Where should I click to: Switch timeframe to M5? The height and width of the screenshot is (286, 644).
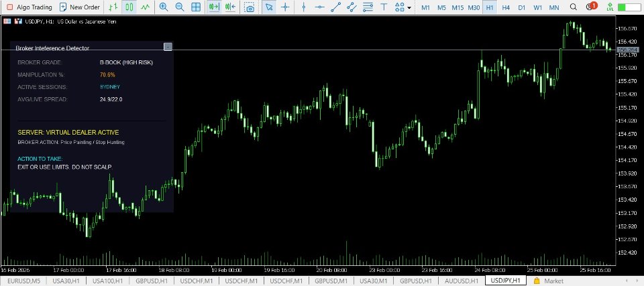pos(441,7)
